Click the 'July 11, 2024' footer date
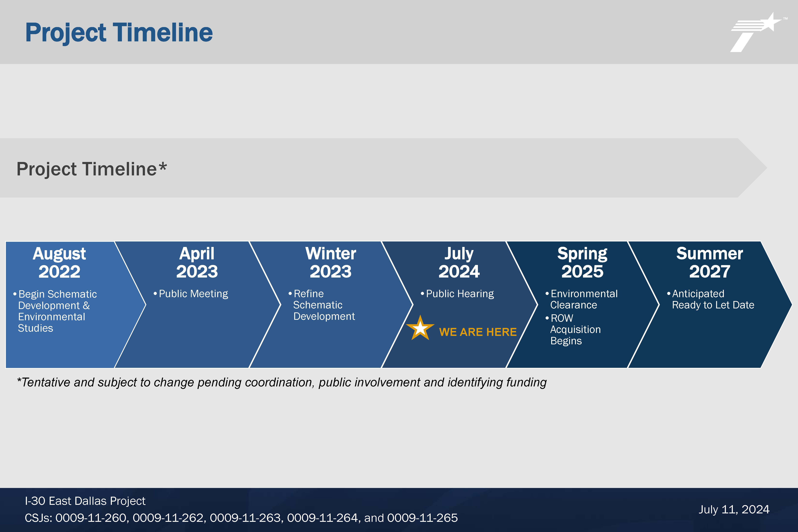Screen dimensions: 798x532 (734, 510)
